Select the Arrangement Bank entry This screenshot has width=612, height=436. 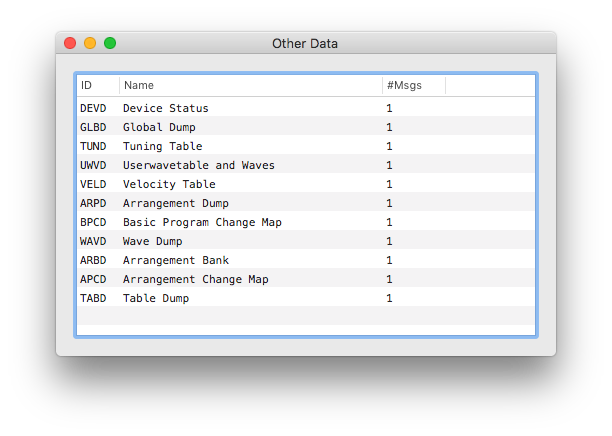(175, 260)
